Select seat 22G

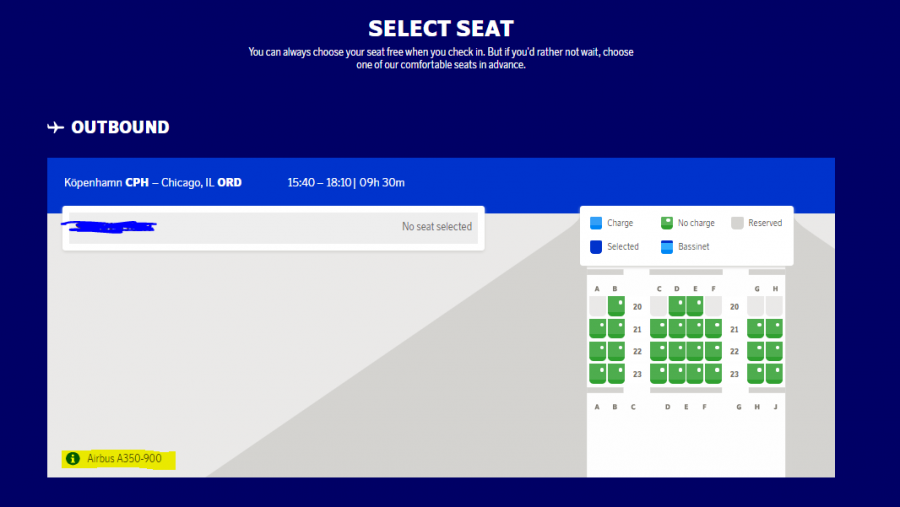pos(756,351)
